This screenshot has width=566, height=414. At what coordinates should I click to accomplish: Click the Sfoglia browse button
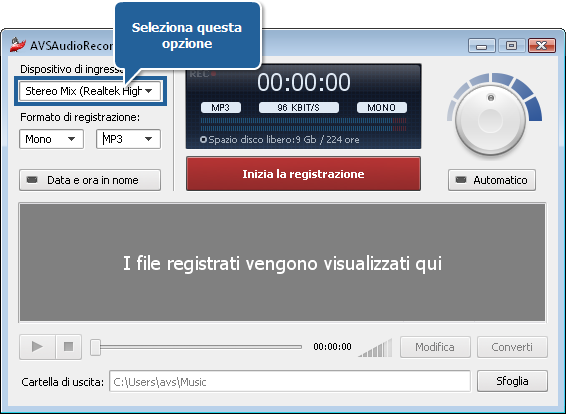point(512,381)
